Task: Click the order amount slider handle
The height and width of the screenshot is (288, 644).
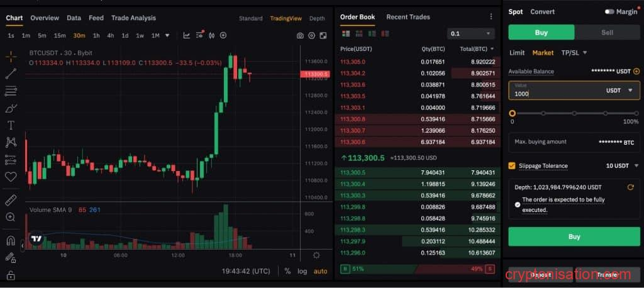Action: (x=512, y=113)
